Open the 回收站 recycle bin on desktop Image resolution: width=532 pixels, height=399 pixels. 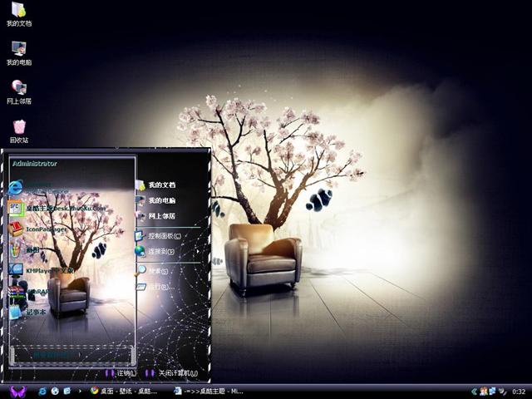coord(19,131)
